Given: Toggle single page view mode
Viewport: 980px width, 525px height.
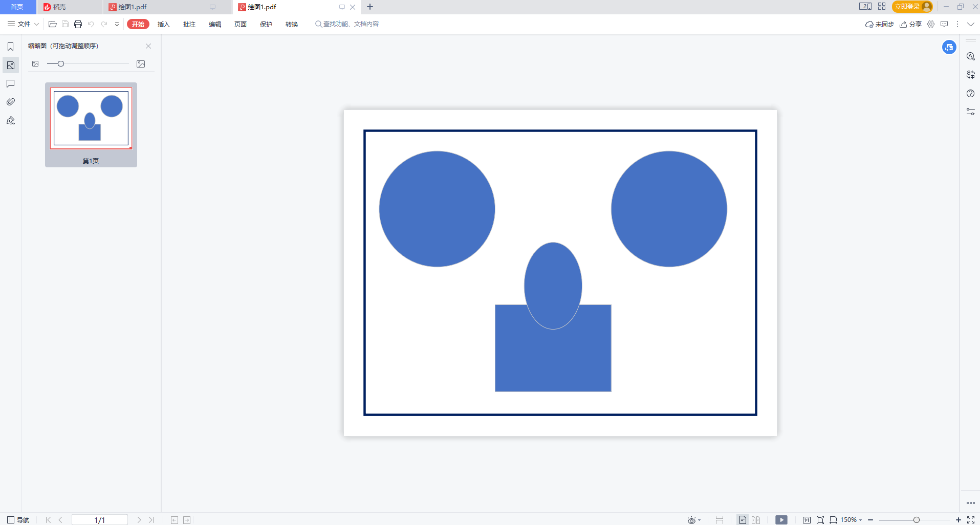Looking at the screenshot, I should pos(743,520).
